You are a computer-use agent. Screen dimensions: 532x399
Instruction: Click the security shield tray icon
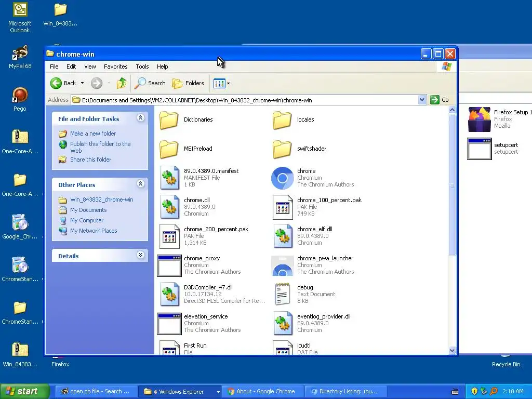474,392
